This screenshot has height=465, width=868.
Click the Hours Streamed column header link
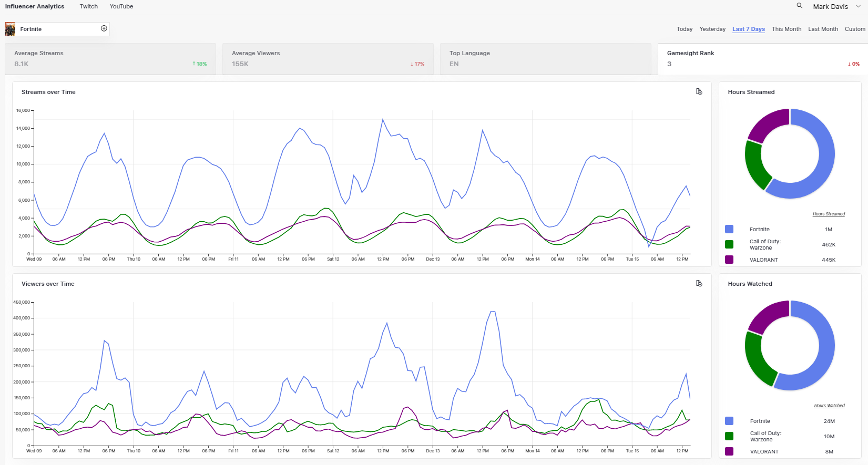pos(829,214)
